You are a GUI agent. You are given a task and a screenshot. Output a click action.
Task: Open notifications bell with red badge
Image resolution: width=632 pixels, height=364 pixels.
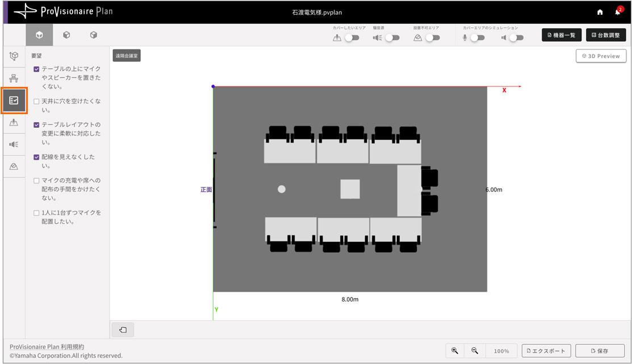617,12
